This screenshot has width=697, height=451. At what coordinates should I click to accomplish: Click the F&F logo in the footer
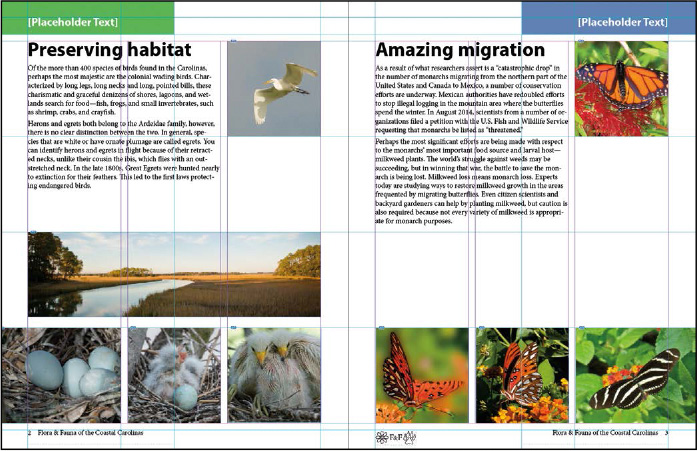(x=396, y=437)
